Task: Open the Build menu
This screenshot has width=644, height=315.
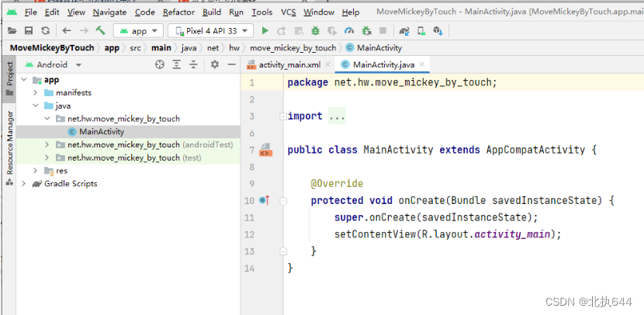Action: (x=212, y=12)
